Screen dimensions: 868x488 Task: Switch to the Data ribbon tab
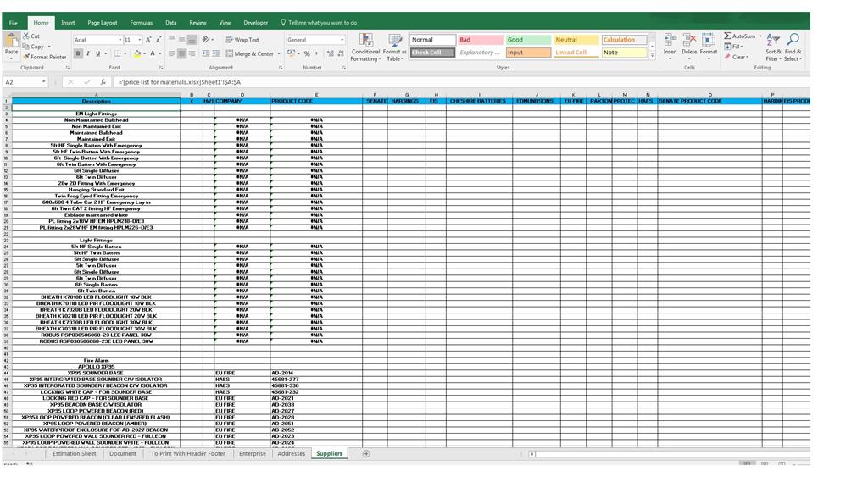pos(171,23)
